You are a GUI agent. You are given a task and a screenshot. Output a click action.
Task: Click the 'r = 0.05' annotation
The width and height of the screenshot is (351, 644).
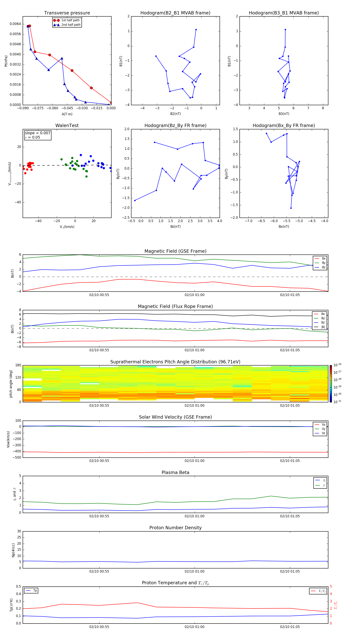pos(33,137)
